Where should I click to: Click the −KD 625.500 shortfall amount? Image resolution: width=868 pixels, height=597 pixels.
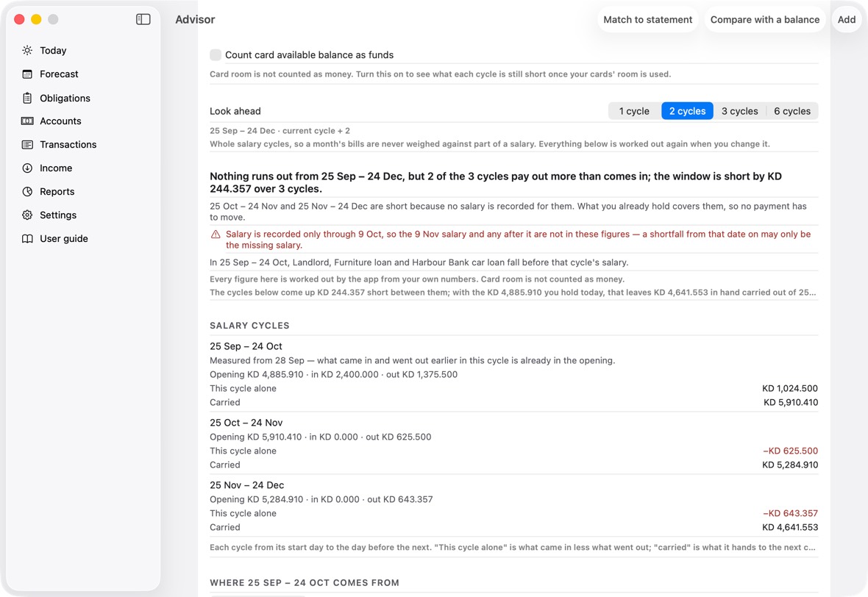(790, 451)
